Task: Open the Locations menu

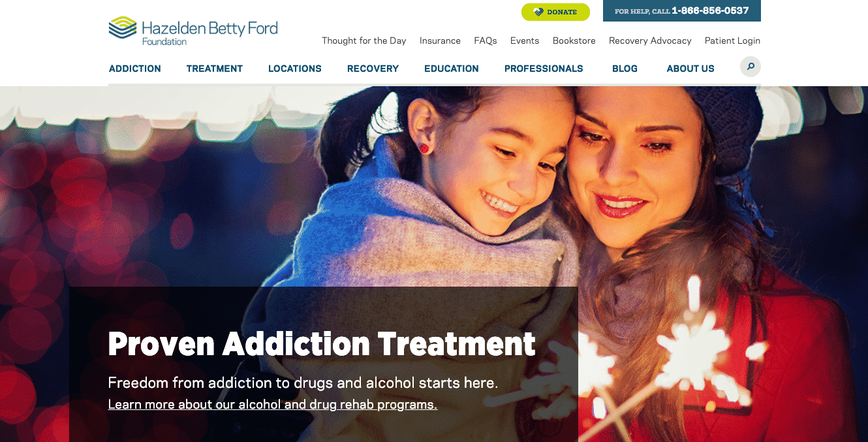Action: [295, 69]
